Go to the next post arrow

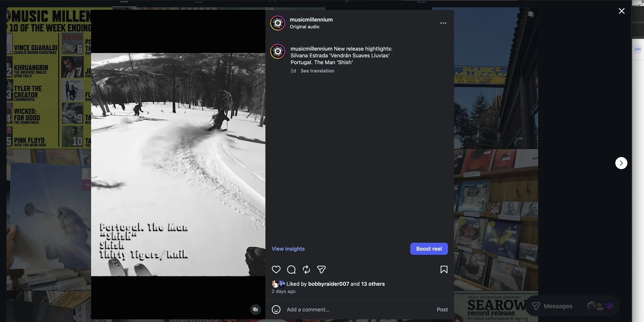(621, 163)
